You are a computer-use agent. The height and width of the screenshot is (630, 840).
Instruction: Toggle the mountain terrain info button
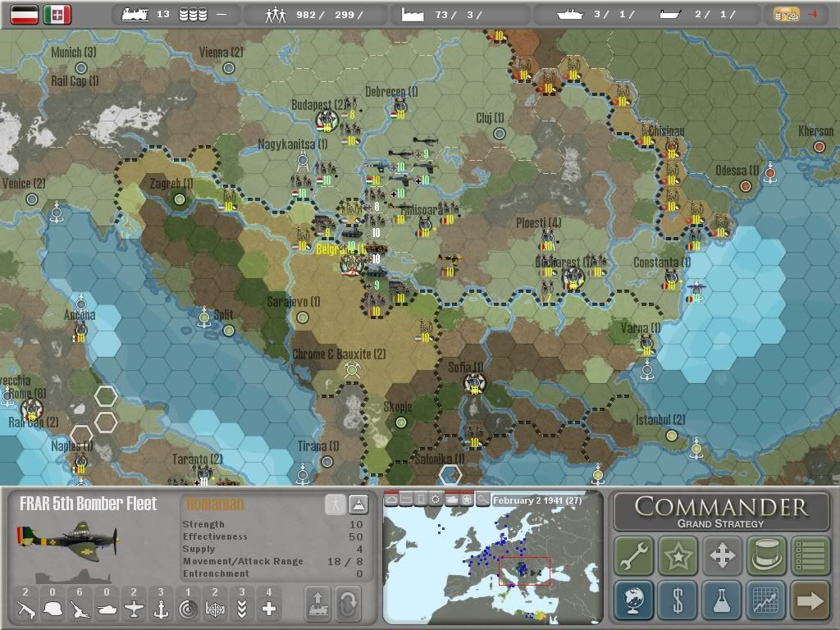tap(358, 504)
